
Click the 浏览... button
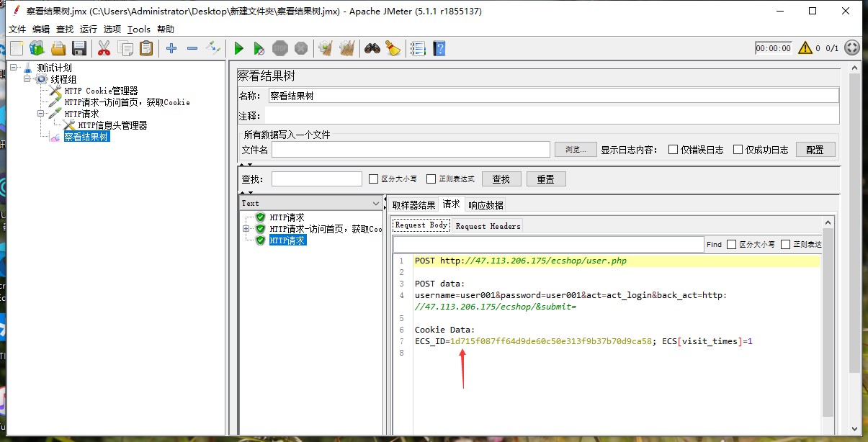pos(576,150)
